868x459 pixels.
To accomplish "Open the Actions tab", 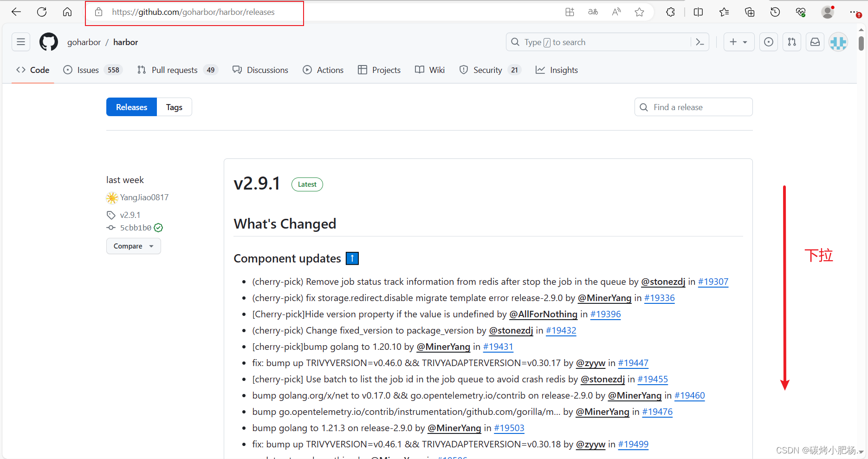I will (323, 70).
